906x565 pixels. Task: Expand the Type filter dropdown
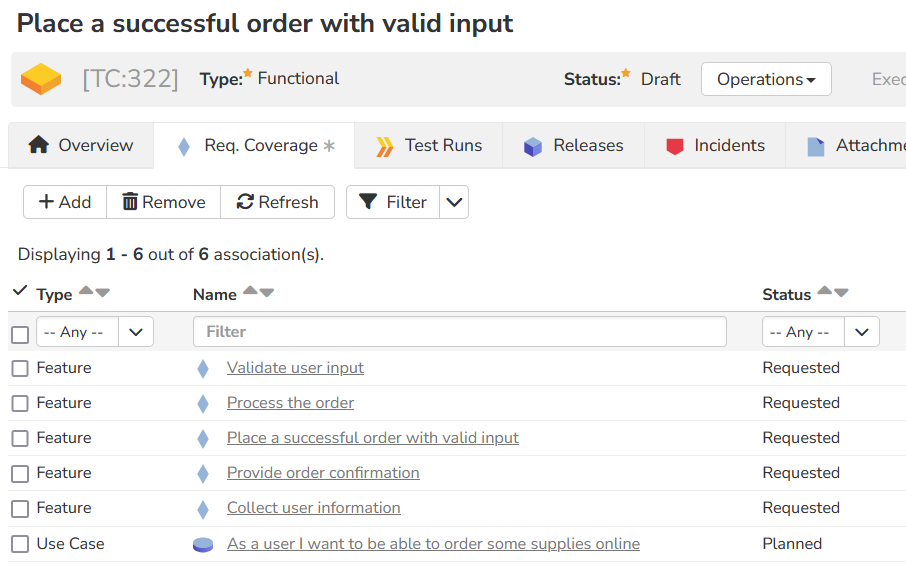click(135, 332)
